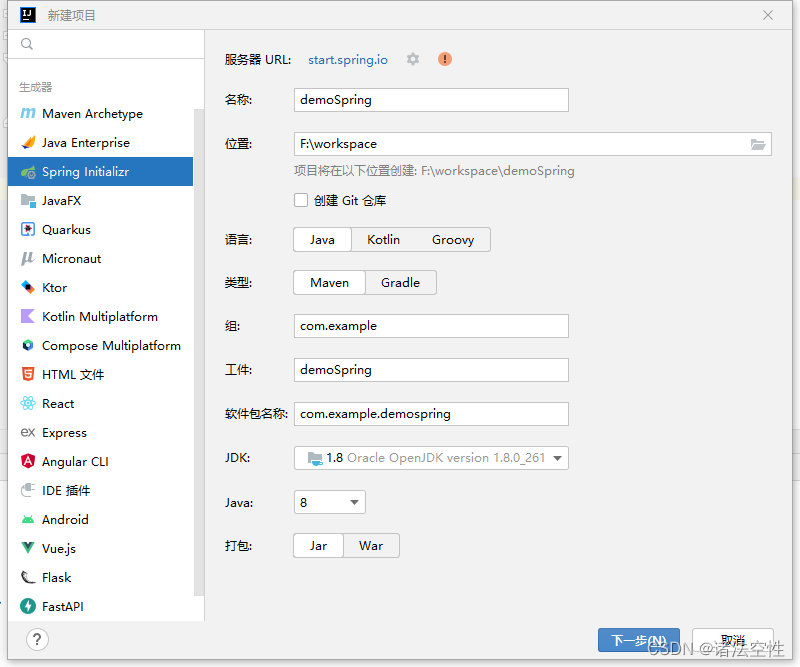
Task: Click the Flask horn icon
Action: [28, 577]
